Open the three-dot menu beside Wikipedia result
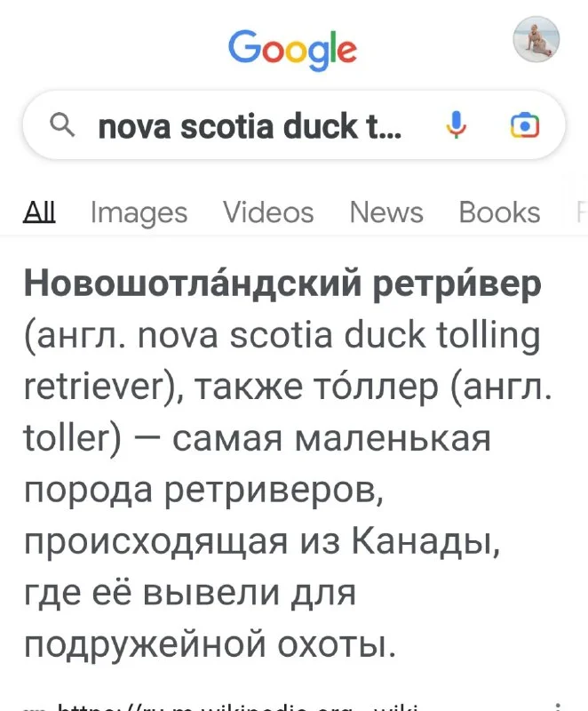Viewport: 588px width, 711px height. tap(556, 705)
